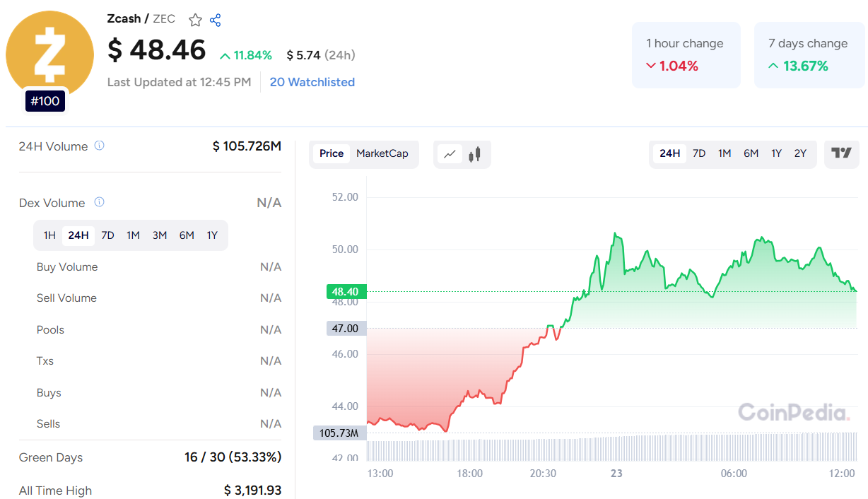
Task: Click the 11.84% change value
Action: coord(246,55)
